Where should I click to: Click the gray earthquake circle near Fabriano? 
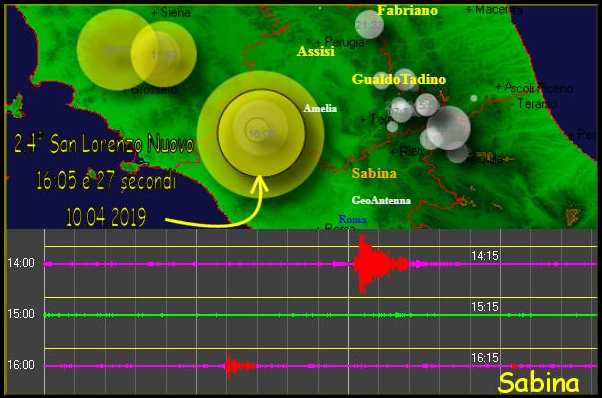pyautogui.click(x=369, y=25)
